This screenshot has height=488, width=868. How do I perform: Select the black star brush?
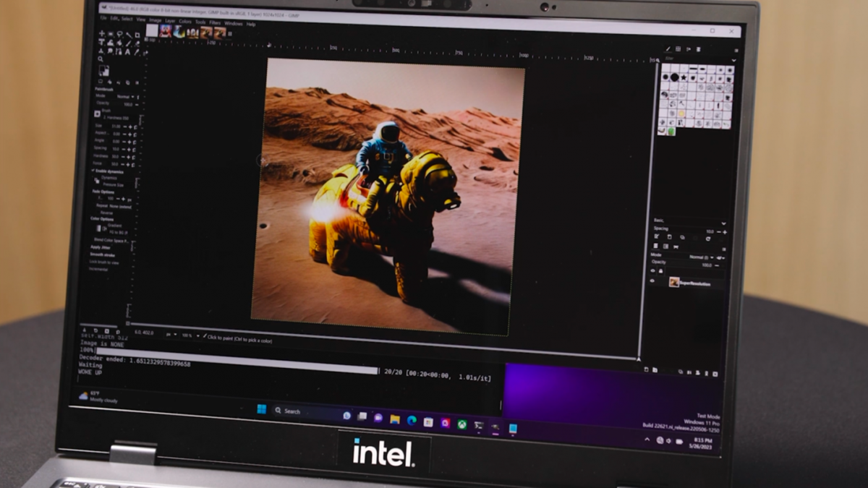tap(684, 77)
